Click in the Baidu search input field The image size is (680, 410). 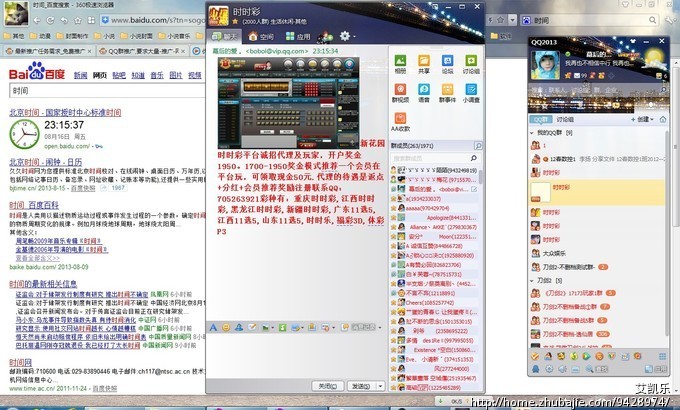coord(107,91)
